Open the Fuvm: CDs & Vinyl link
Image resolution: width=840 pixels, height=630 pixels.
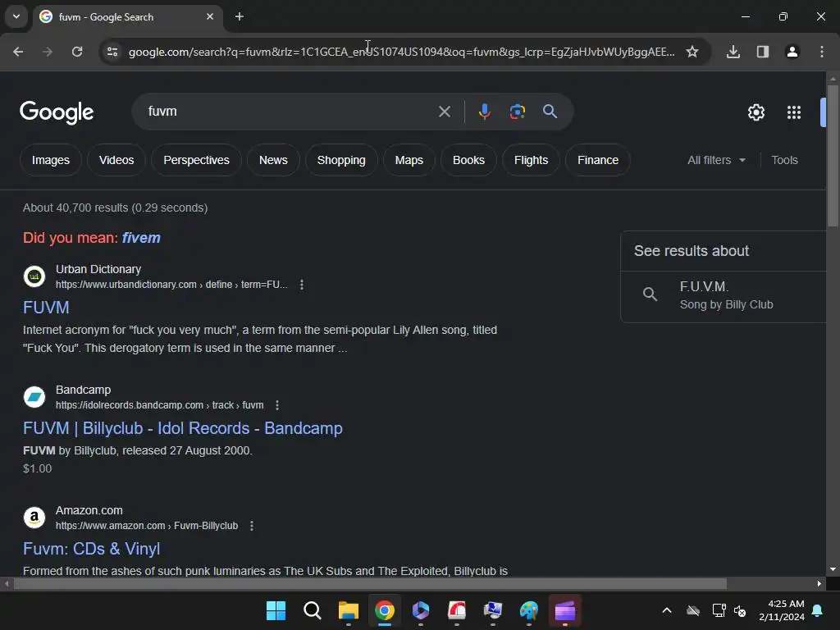tap(92, 549)
